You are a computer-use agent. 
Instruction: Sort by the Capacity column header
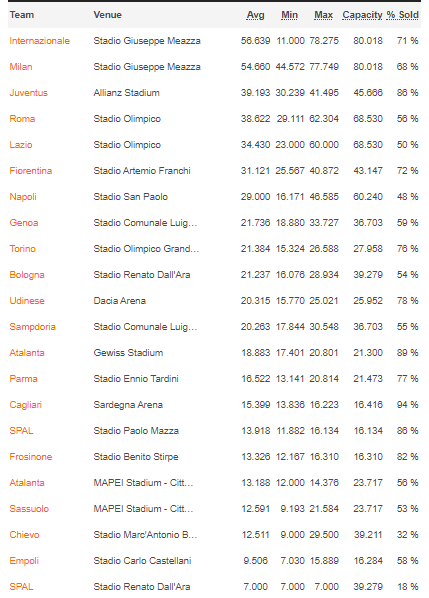(x=362, y=15)
